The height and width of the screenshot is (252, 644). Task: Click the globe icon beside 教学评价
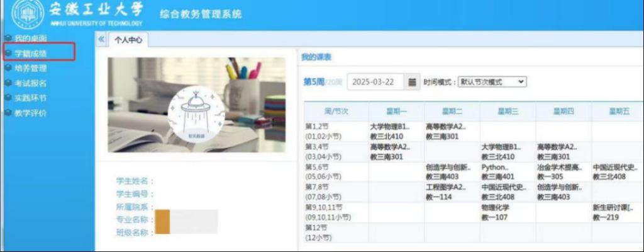coord(8,113)
